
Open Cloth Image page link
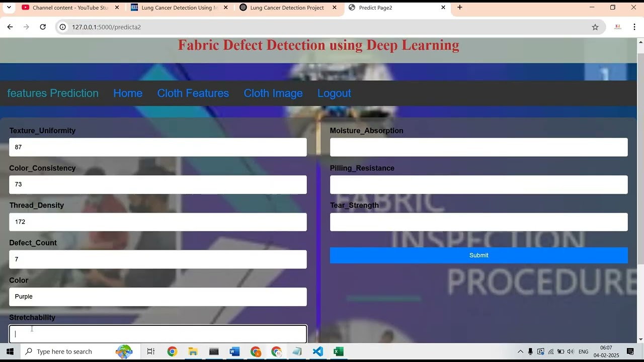[273, 93]
